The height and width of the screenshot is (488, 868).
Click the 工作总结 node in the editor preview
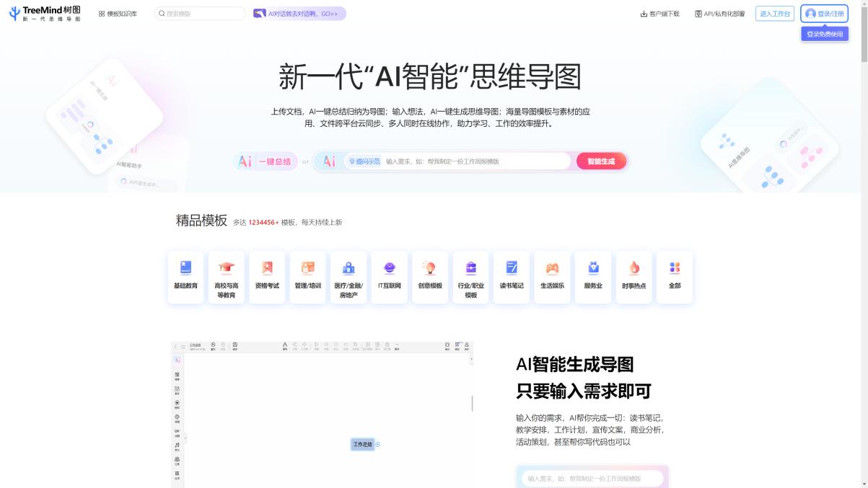pyautogui.click(x=362, y=444)
